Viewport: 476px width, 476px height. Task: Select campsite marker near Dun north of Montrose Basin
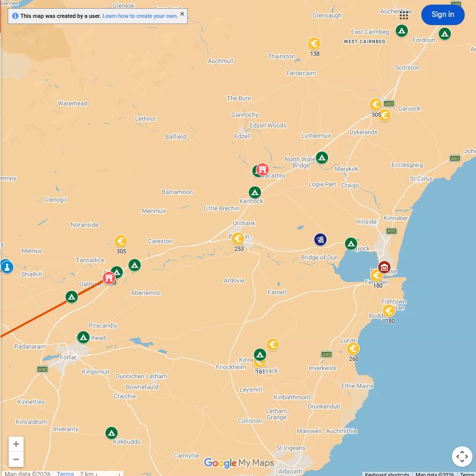(x=351, y=244)
